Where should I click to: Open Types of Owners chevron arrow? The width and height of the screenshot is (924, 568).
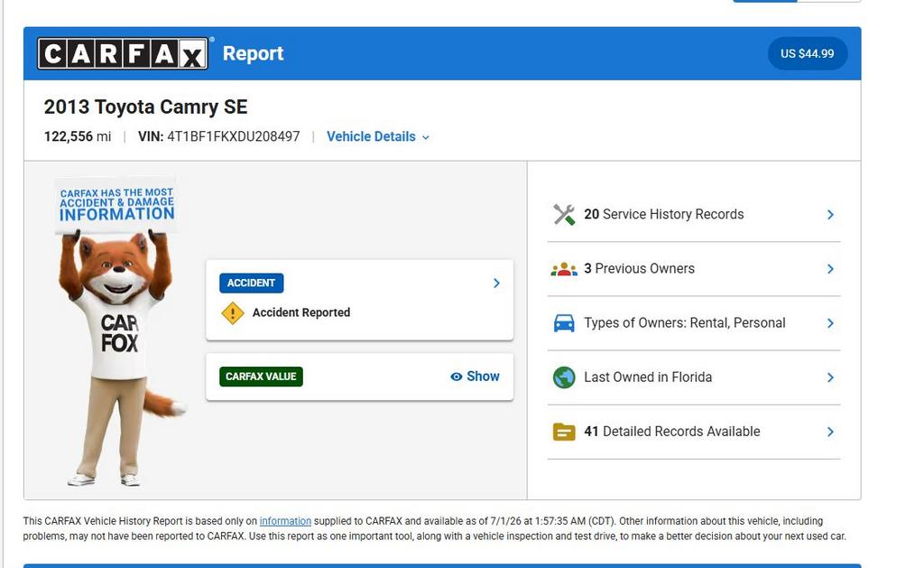point(830,323)
